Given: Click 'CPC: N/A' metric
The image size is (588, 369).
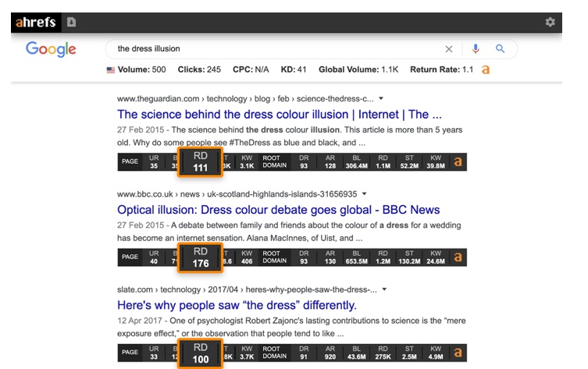Looking at the screenshot, I should tap(251, 69).
